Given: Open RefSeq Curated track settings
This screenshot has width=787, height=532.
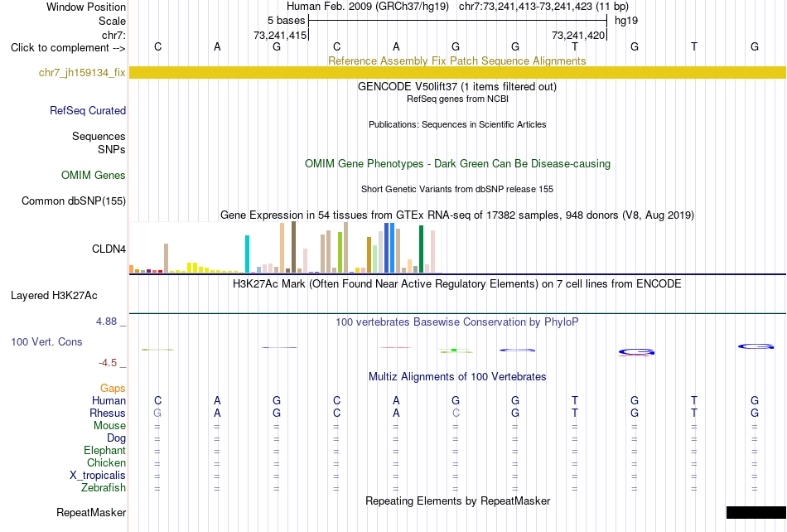Looking at the screenshot, I should (x=88, y=110).
